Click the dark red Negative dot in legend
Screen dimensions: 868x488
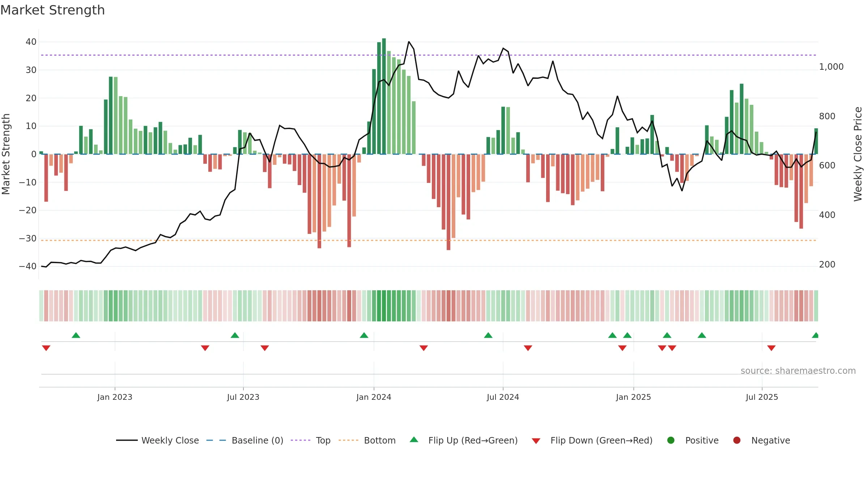pos(737,440)
